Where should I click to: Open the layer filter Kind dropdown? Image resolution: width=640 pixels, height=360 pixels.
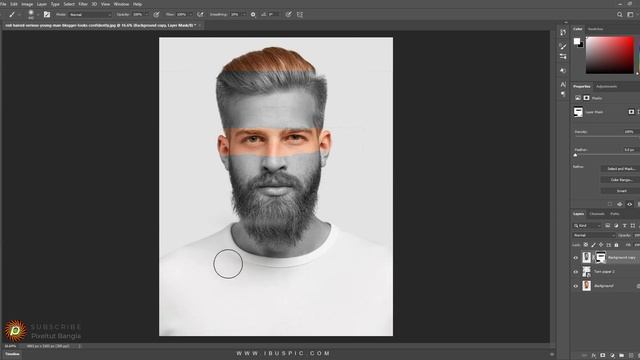pos(587,226)
